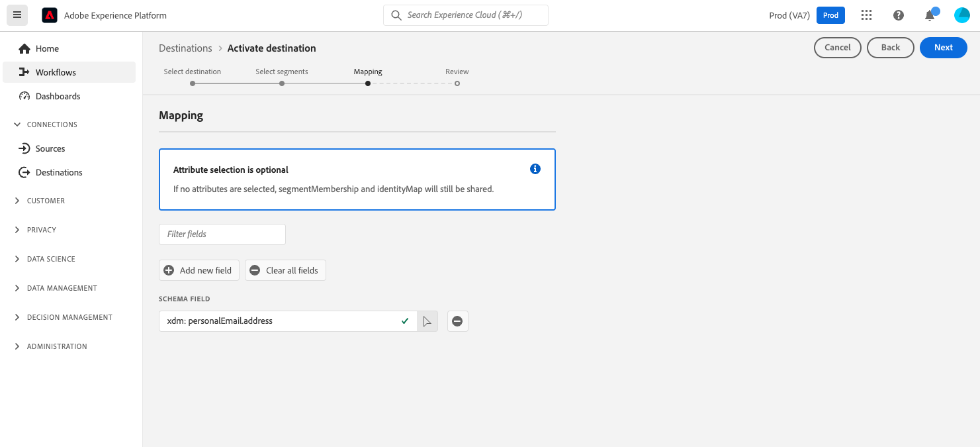Open Workflows in the sidebar

(x=56, y=72)
